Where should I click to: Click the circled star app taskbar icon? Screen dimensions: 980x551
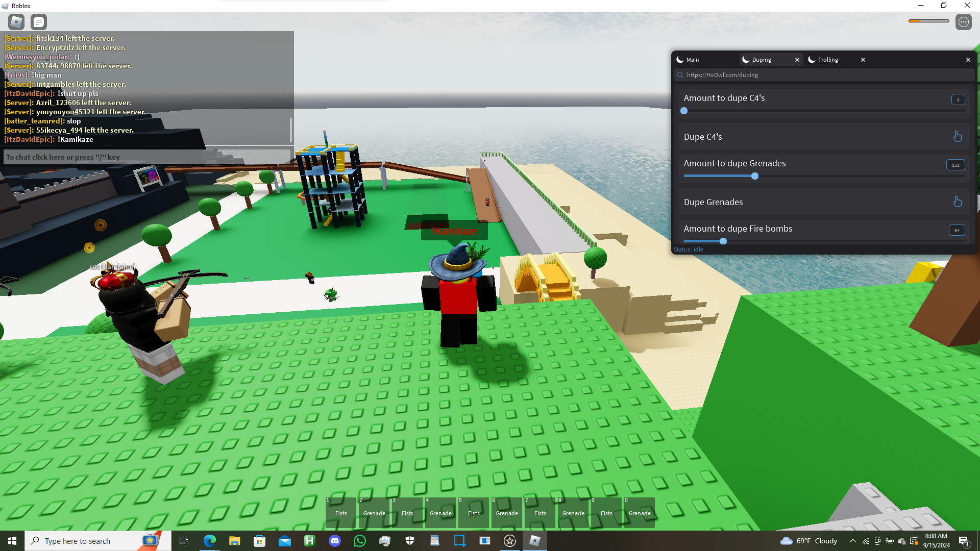pos(509,541)
